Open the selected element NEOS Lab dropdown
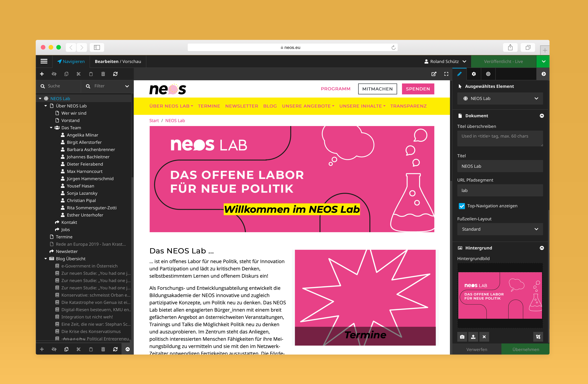 [x=500, y=99]
